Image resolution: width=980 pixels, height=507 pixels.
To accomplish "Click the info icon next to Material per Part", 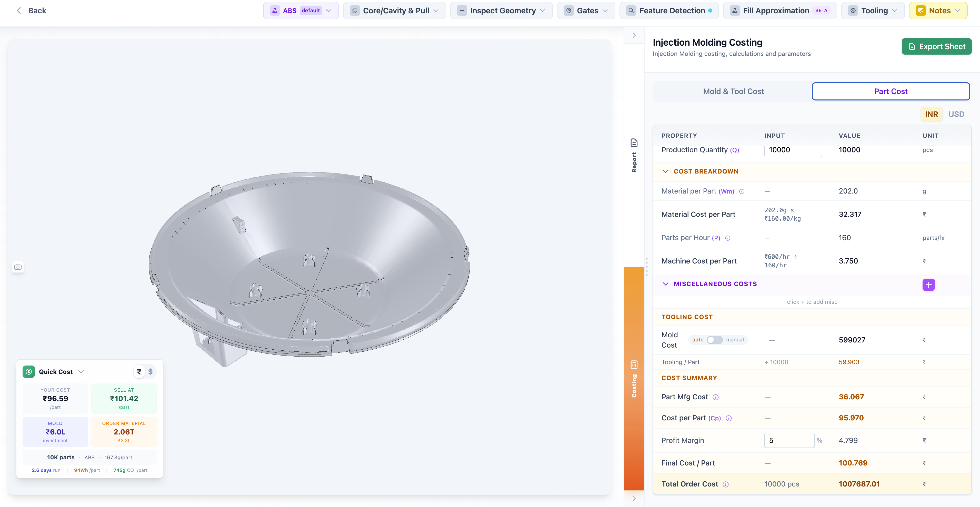I will point(742,191).
